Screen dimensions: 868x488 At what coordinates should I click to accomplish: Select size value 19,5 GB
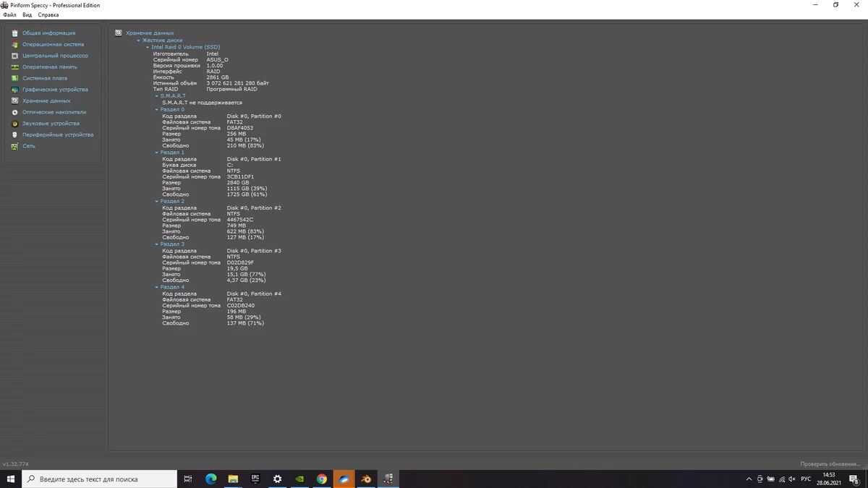click(x=237, y=268)
